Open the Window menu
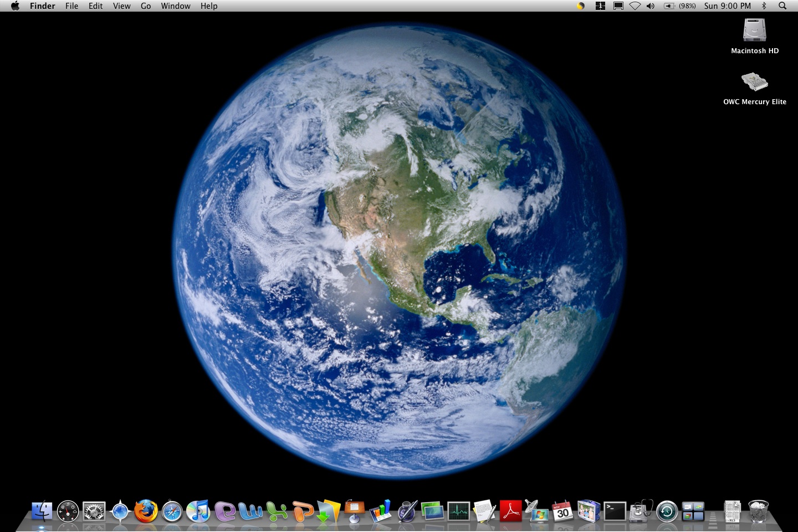798x532 pixels. [176, 6]
